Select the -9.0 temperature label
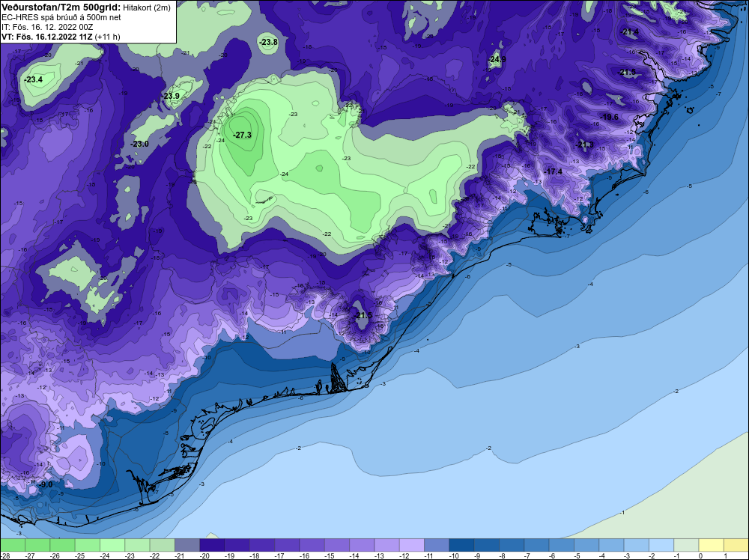Viewport: 749px width, 560px height. [46, 484]
